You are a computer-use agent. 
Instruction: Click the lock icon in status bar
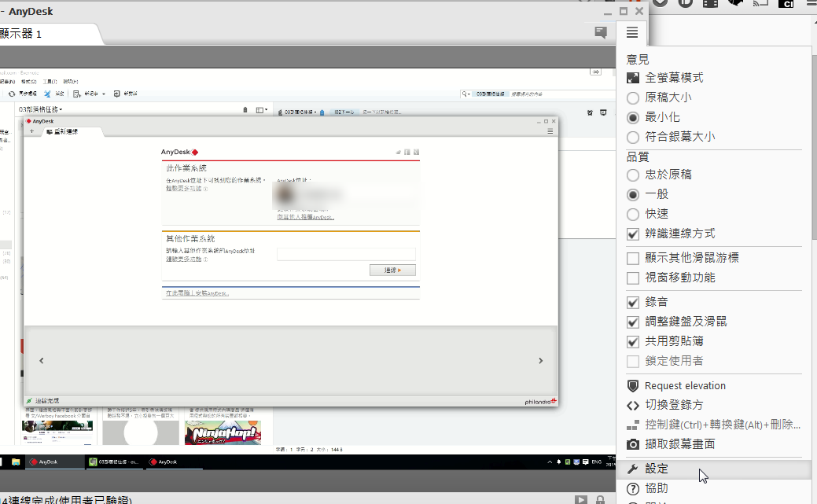(600, 499)
